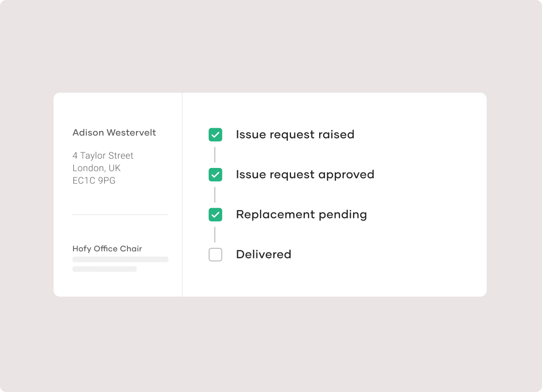Click the connector line between raised and approved
Screen dimensions: 542x392
pyautogui.click(x=215, y=155)
